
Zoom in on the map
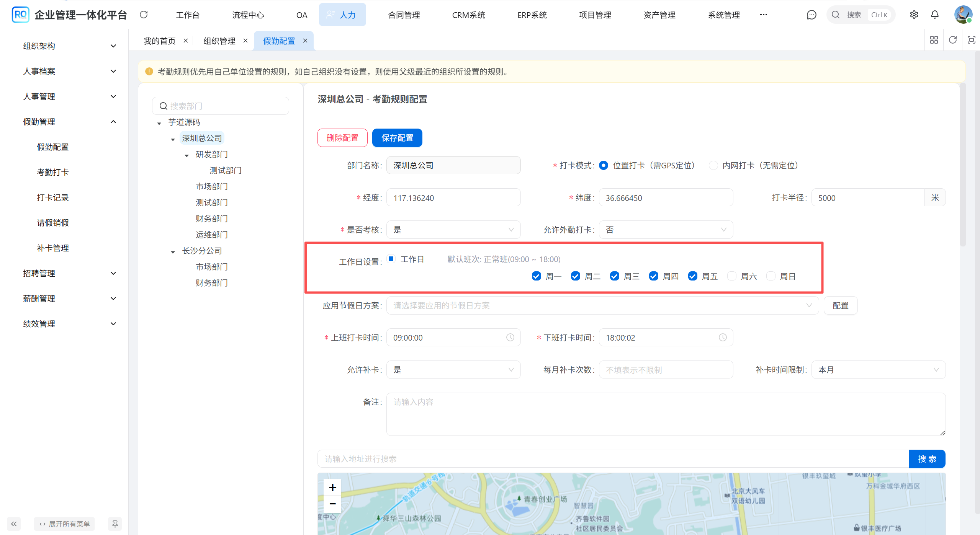pyautogui.click(x=332, y=488)
